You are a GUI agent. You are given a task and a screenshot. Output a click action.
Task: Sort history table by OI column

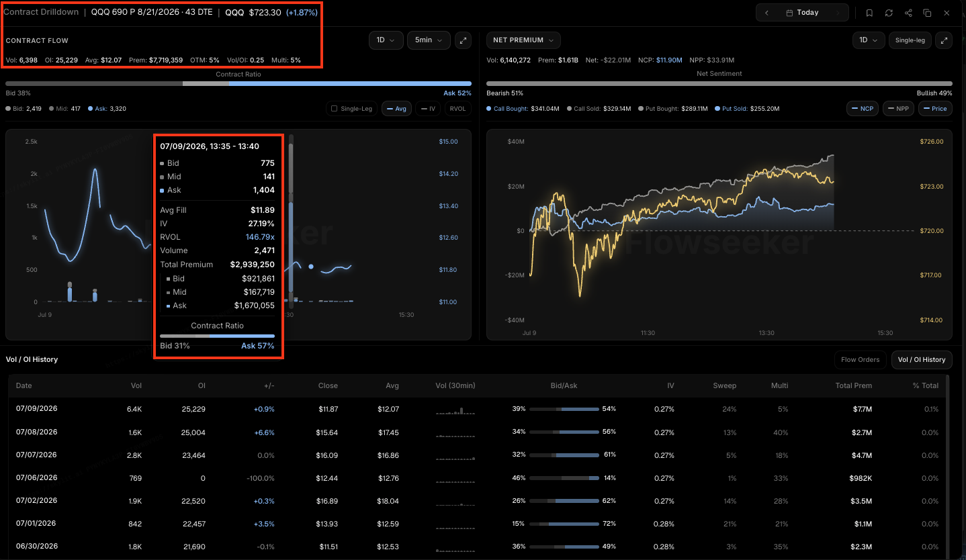click(x=201, y=386)
